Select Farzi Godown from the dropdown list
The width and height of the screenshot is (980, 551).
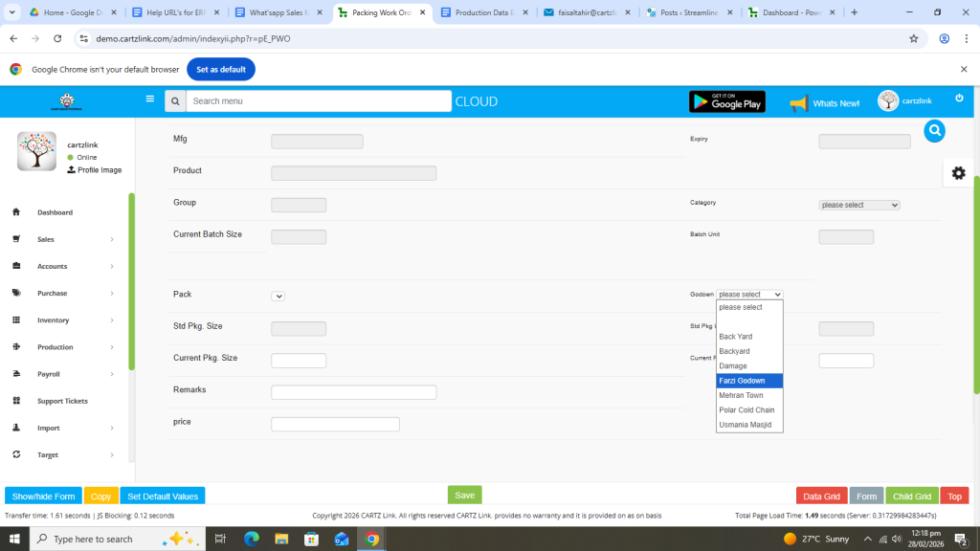[x=749, y=381]
